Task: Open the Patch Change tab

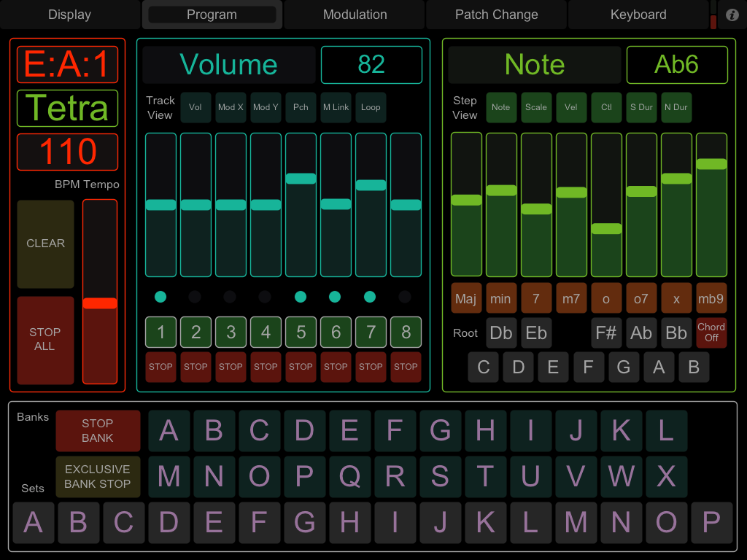Action: tap(496, 15)
